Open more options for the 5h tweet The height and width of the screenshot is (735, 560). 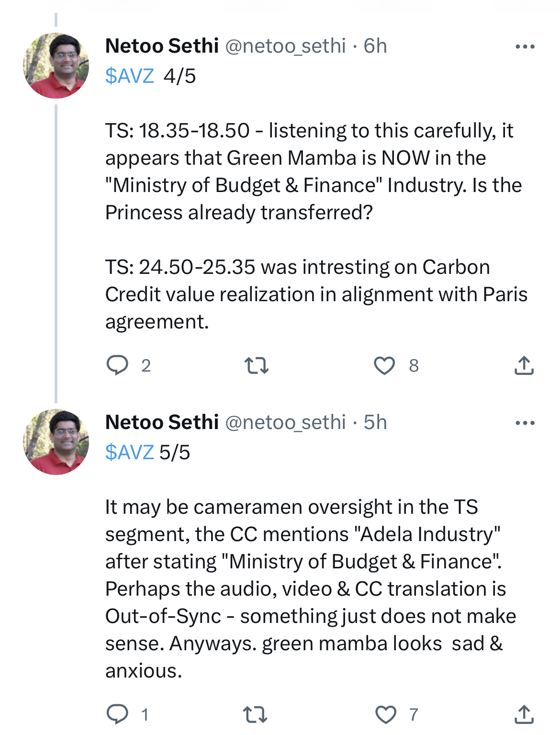coord(525,423)
